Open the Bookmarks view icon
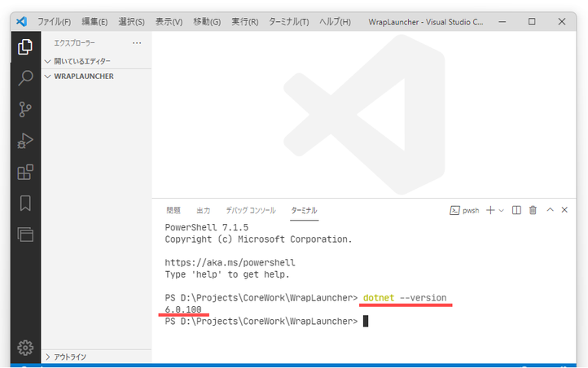 pyautogui.click(x=25, y=203)
